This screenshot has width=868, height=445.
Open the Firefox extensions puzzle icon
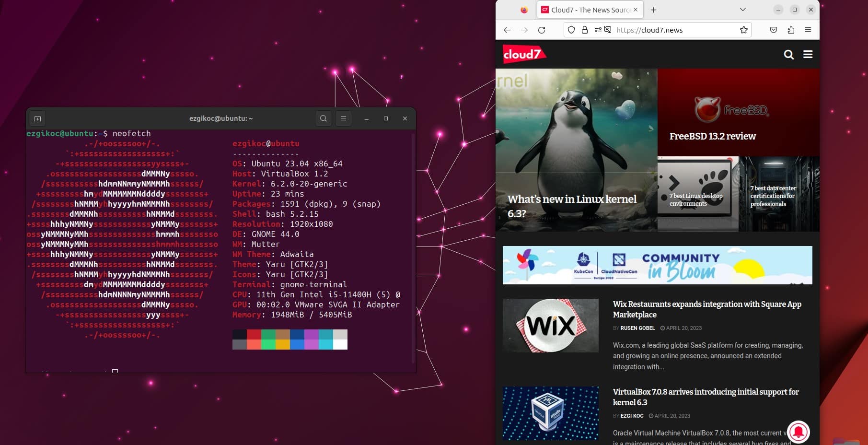[x=791, y=30]
